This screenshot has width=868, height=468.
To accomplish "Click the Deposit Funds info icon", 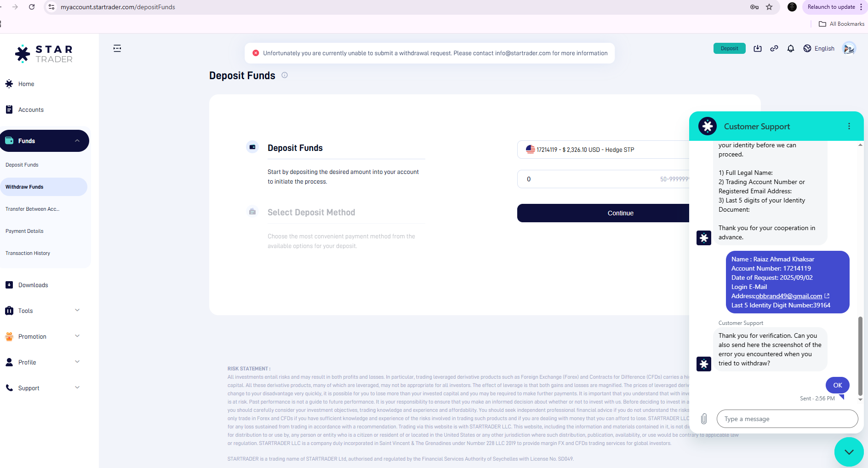I will (x=285, y=75).
